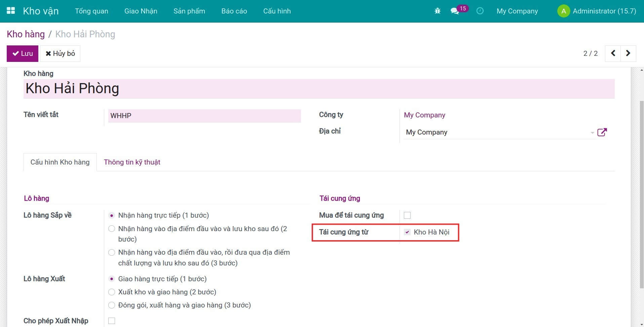Click the Tên viết tắt WHHP field

(x=204, y=116)
